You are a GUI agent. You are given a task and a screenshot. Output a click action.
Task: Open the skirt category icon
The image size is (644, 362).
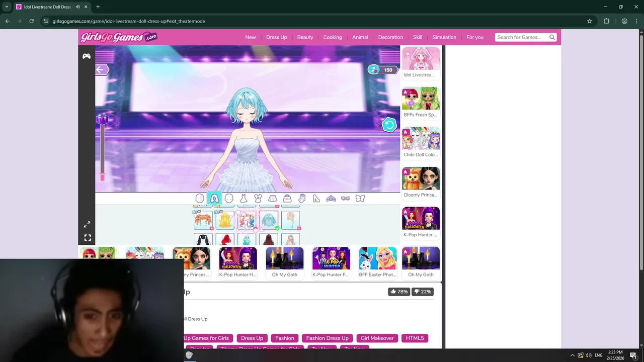pos(273,199)
